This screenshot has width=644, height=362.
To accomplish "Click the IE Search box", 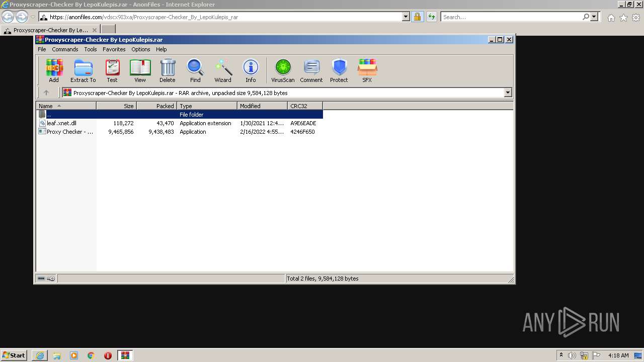I will (512, 17).
